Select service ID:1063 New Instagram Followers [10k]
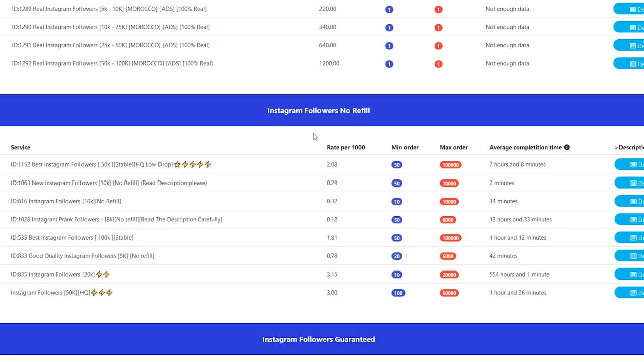 click(109, 183)
